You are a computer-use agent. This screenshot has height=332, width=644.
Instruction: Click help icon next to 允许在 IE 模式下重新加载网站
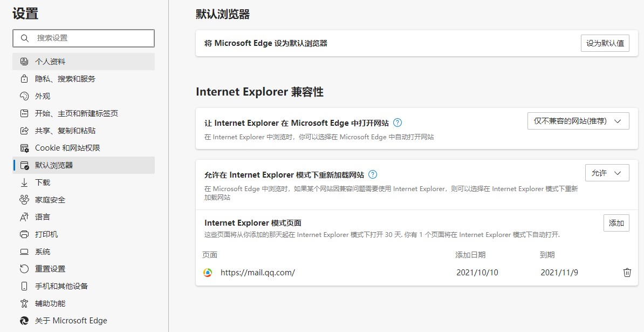(x=373, y=174)
